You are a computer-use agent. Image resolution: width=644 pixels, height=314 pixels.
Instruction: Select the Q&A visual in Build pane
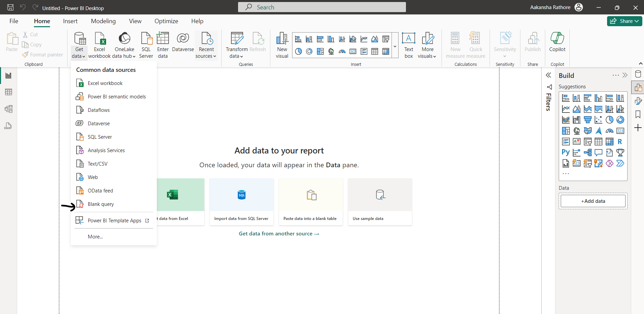pyautogui.click(x=598, y=152)
